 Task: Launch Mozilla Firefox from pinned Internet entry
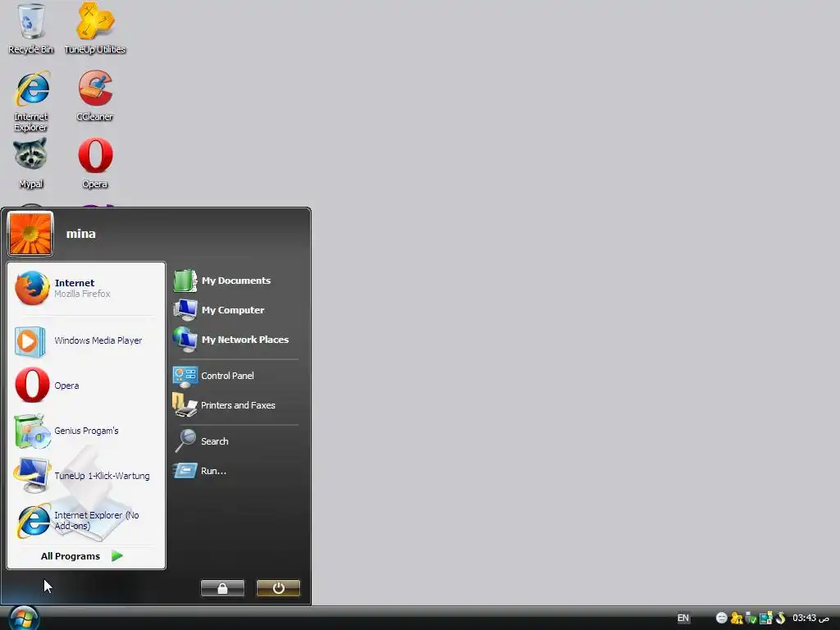click(86, 288)
